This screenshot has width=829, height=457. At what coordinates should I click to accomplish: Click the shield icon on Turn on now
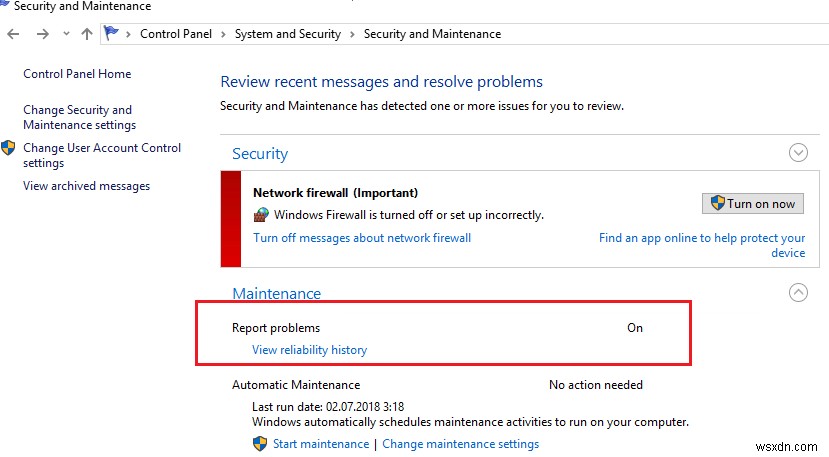(x=717, y=203)
